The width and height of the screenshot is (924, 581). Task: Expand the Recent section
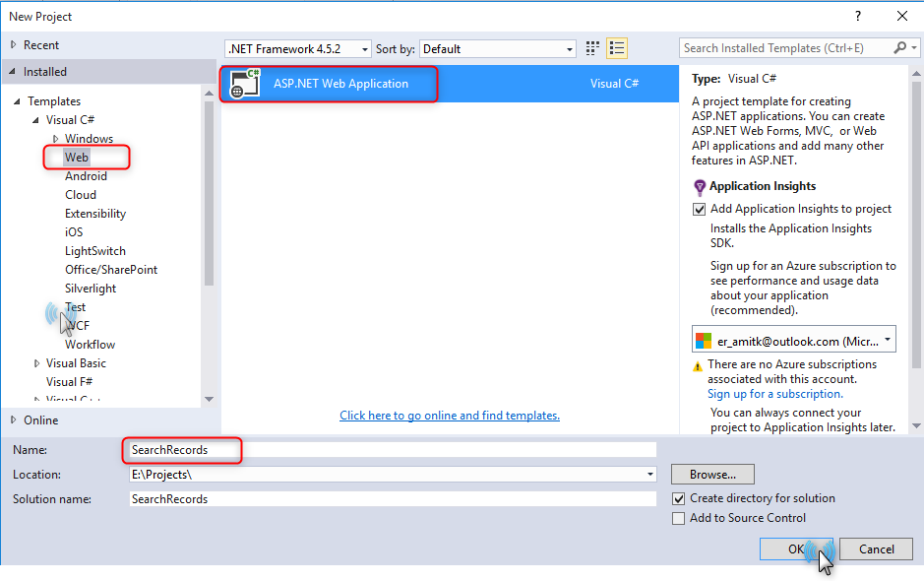tap(13, 45)
